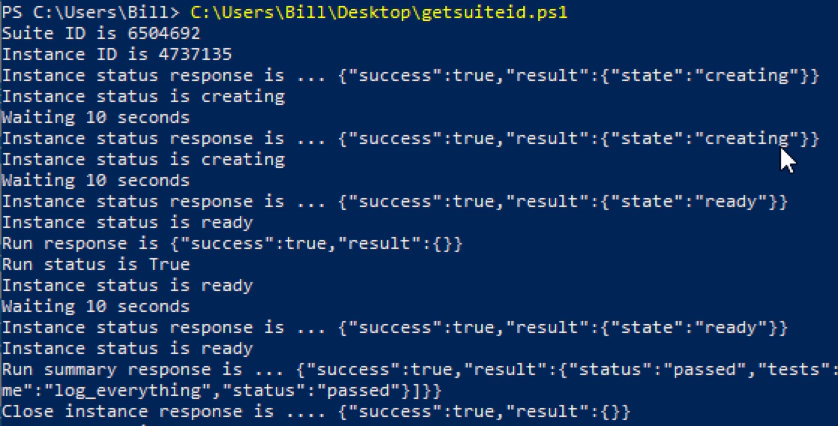Click the first "Waiting 10 seconds" line
The image size is (838, 426).
coord(95,117)
